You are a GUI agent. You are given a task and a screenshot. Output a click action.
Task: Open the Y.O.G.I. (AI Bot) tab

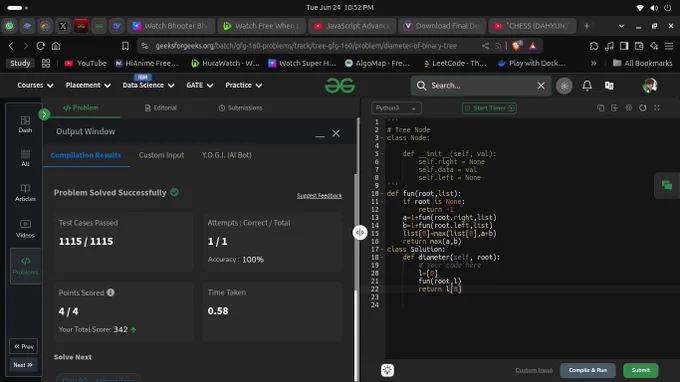click(226, 155)
